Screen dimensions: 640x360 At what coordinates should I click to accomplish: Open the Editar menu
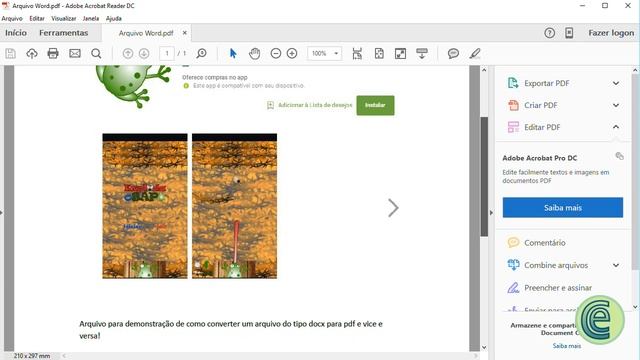pos(37,18)
